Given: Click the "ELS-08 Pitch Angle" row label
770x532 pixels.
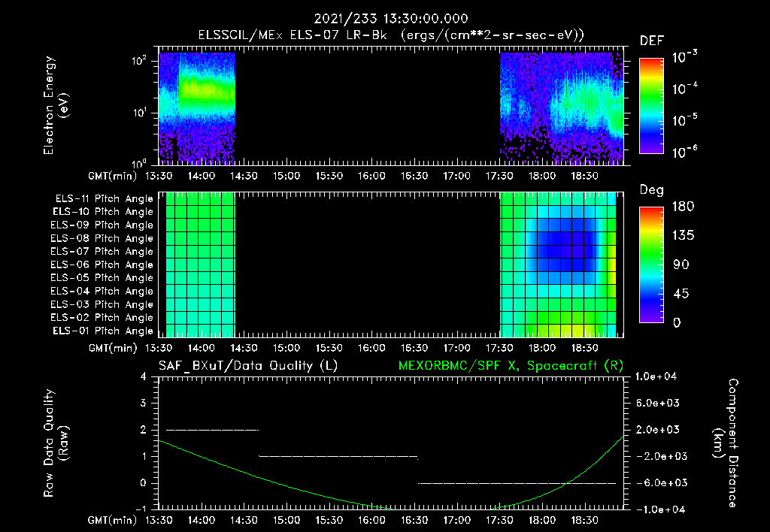Looking at the screenshot, I should point(102,238).
